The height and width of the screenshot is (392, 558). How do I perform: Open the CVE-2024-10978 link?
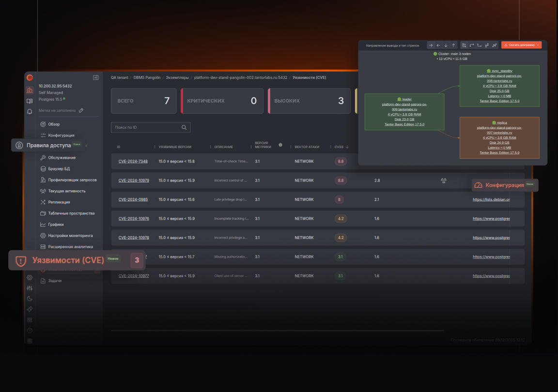coord(134,238)
